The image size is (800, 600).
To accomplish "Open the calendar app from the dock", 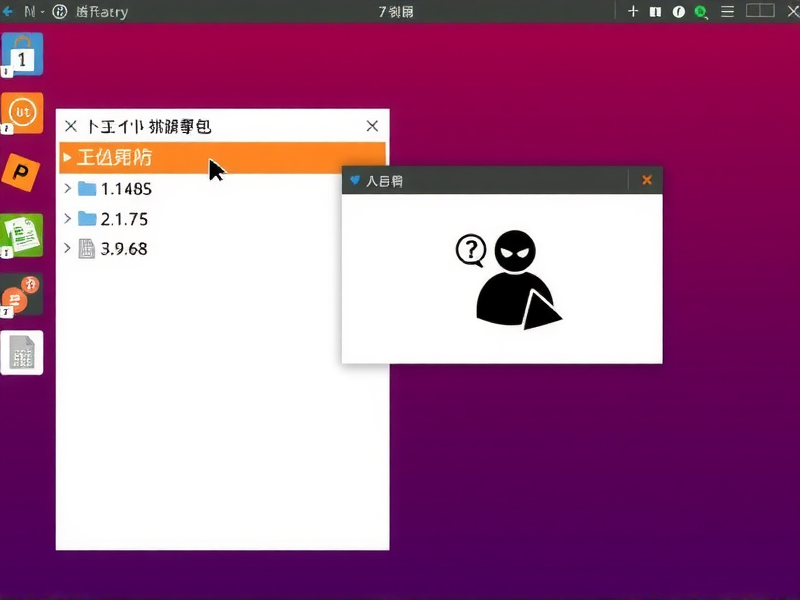I will (22, 54).
